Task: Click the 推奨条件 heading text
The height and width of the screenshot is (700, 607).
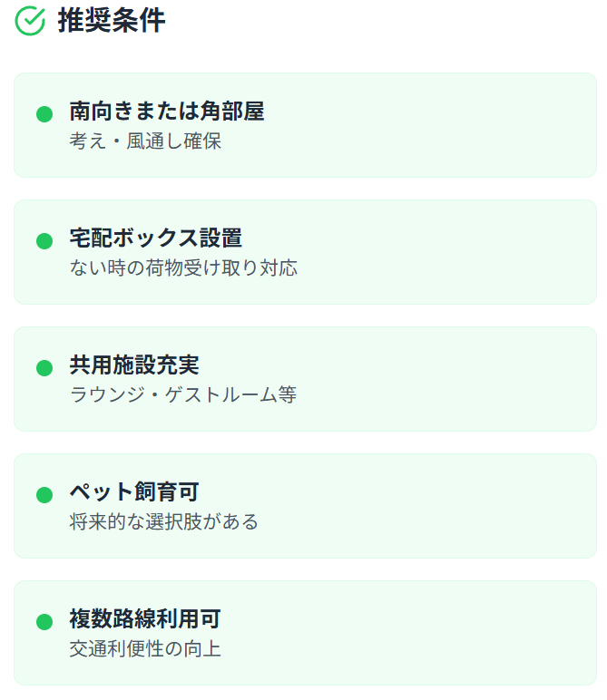Action: pos(112,21)
